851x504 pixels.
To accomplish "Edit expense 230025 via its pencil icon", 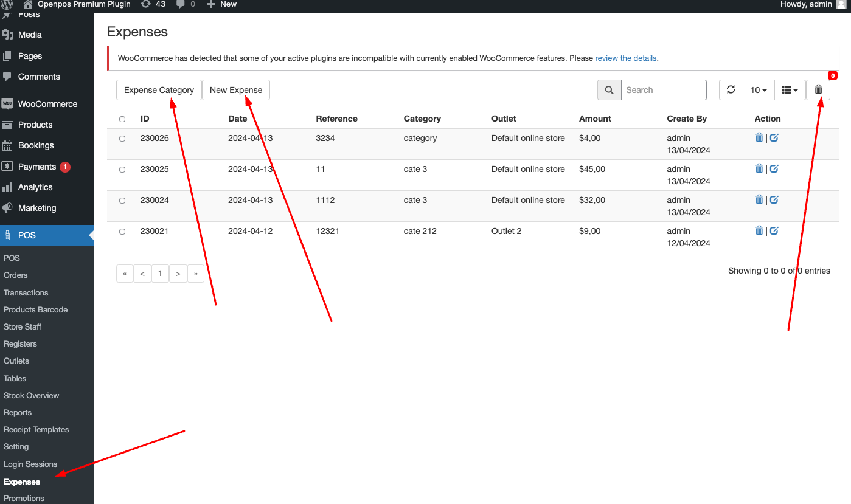I will (773, 168).
